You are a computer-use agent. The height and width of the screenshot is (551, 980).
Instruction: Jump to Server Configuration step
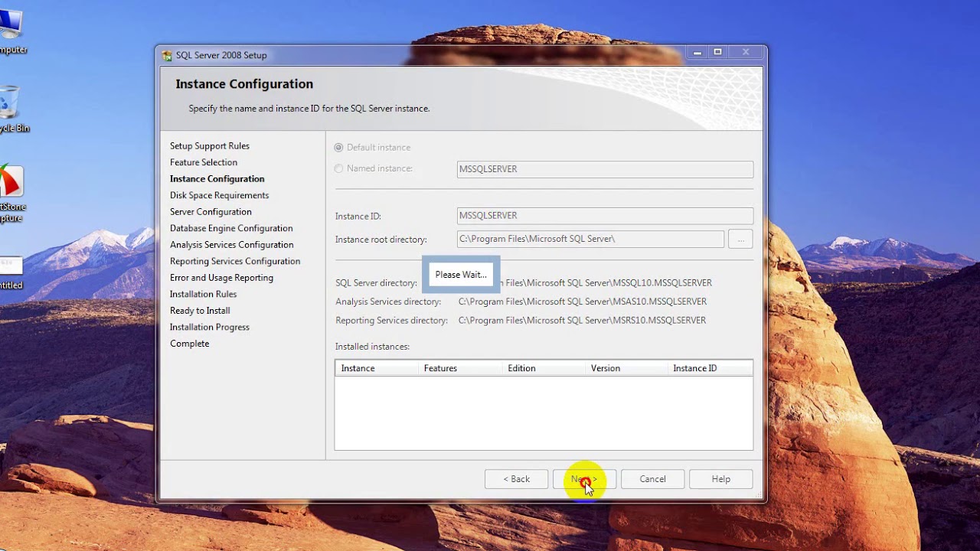[x=211, y=212]
